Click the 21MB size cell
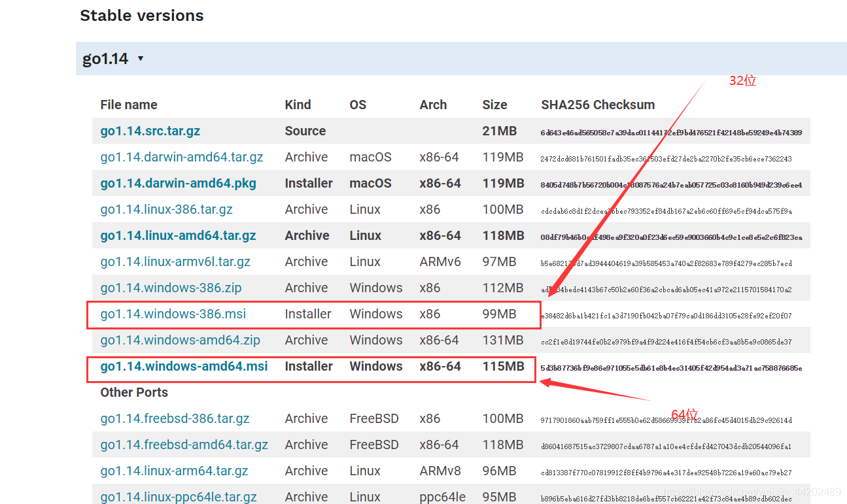The image size is (847, 504). click(x=500, y=131)
